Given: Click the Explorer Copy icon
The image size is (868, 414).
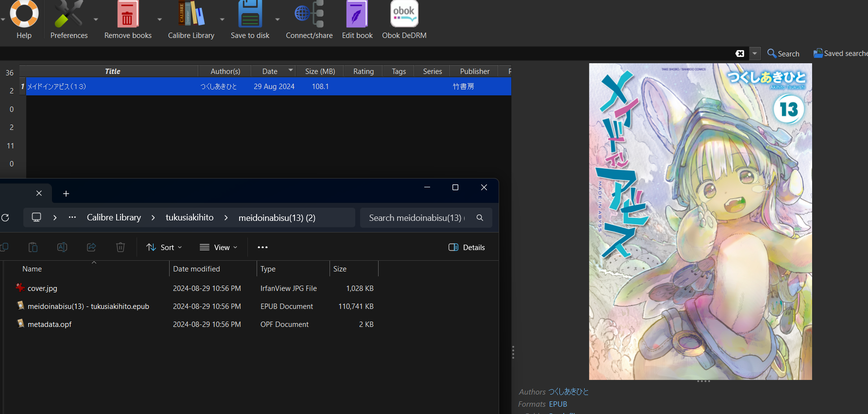Looking at the screenshot, I should [x=4, y=247].
